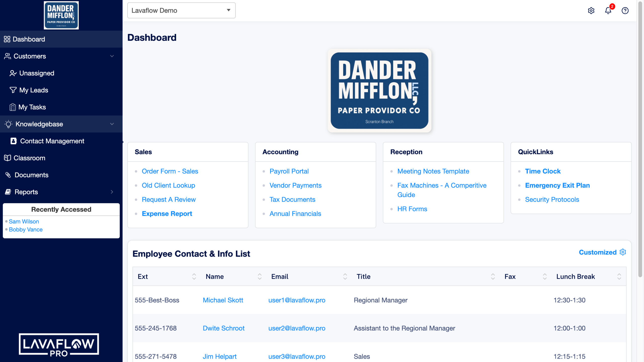Open Sam Wilson in Recently Accessed

coord(24,221)
